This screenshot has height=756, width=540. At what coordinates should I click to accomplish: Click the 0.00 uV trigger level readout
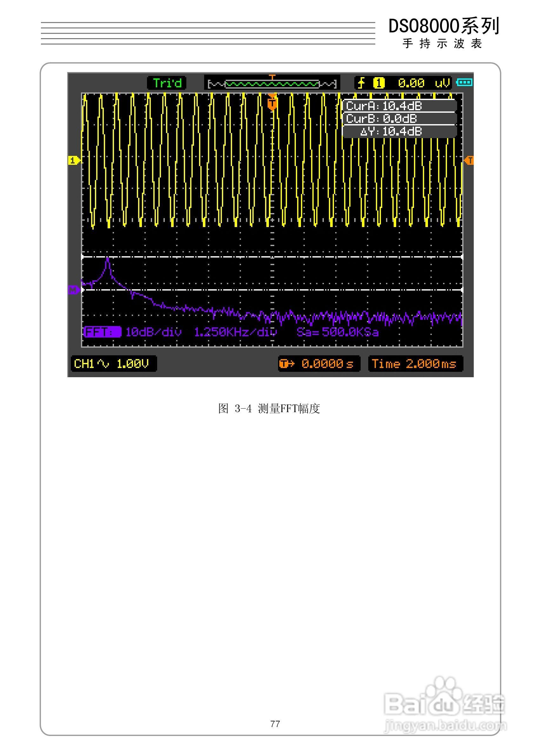[x=424, y=83]
